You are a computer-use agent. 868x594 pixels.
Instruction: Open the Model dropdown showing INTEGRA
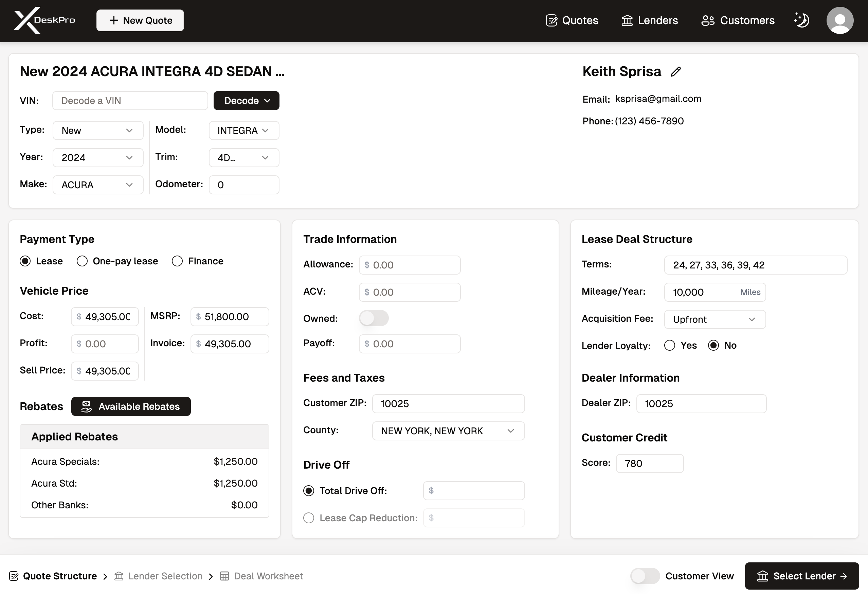pyautogui.click(x=244, y=130)
